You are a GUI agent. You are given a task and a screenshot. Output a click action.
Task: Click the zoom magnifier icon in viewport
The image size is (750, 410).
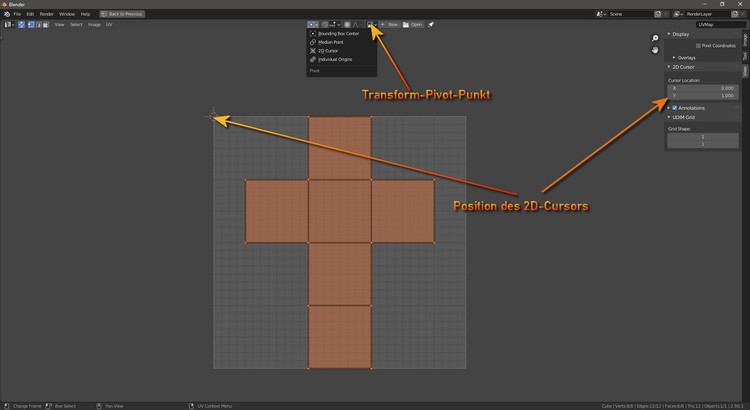point(655,38)
